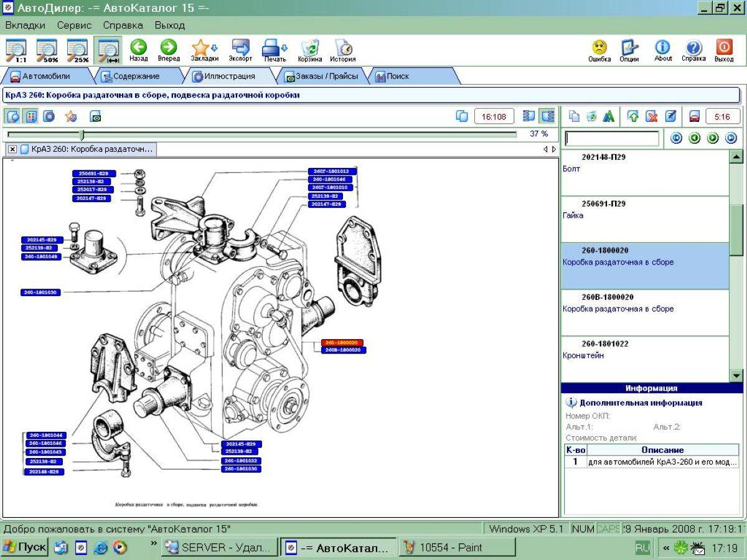
Task: Click the blue edit note icon
Action: coord(670,116)
